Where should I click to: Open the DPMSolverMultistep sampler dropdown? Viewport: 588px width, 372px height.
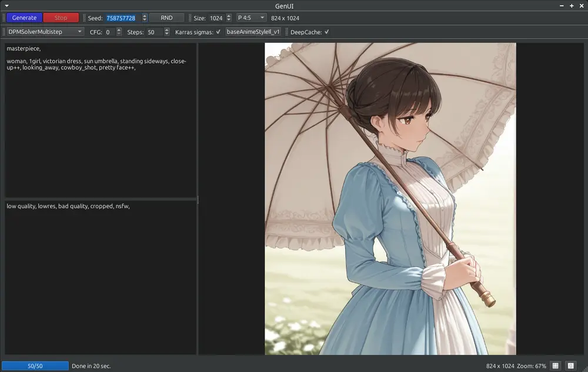(x=46, y=32)
